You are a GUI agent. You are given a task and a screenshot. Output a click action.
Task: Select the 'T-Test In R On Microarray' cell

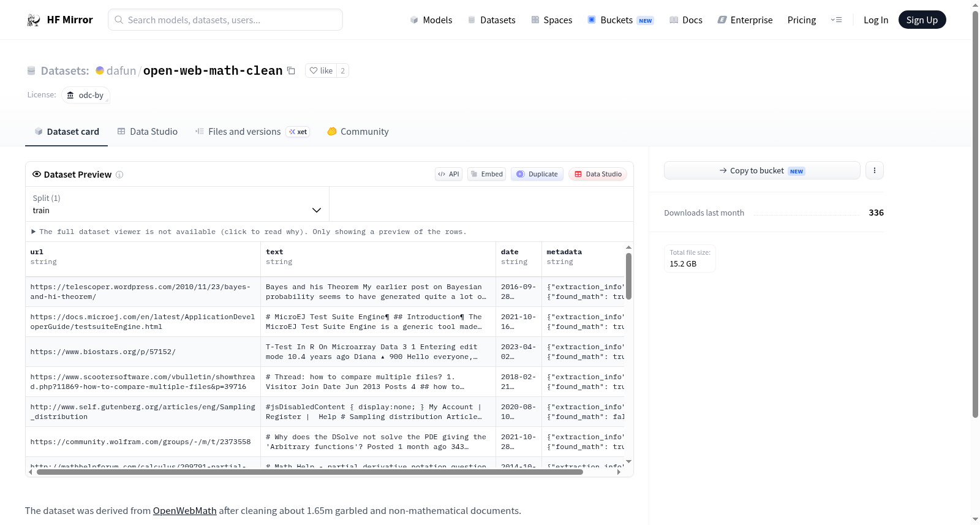click(x=378, y=352)
